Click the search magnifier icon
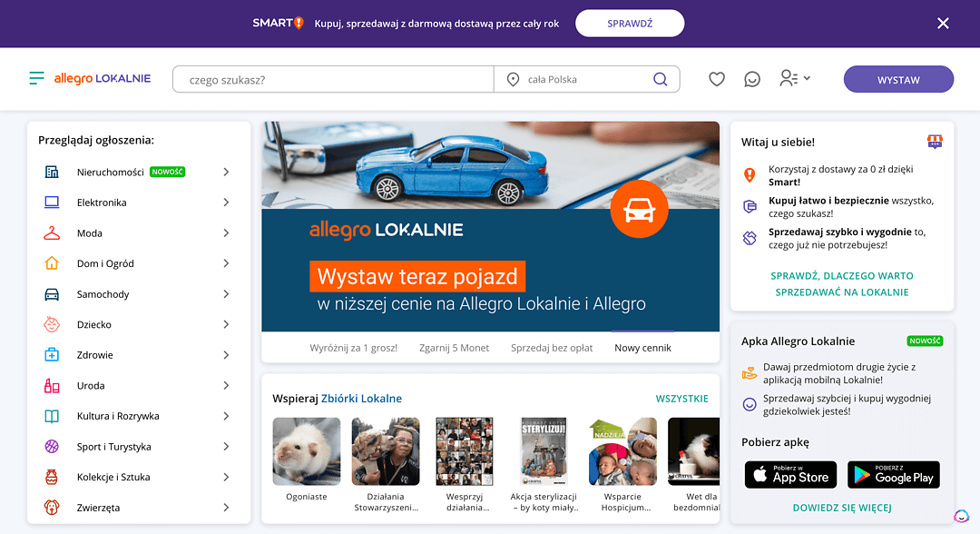Screen dimensions: 980x534 (660, 79)
